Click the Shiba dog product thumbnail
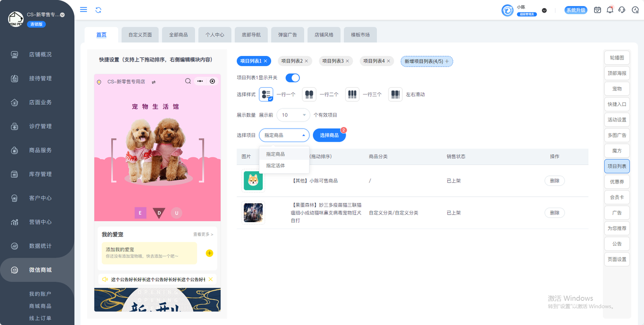Screen dimensions: 644x325 253,181
